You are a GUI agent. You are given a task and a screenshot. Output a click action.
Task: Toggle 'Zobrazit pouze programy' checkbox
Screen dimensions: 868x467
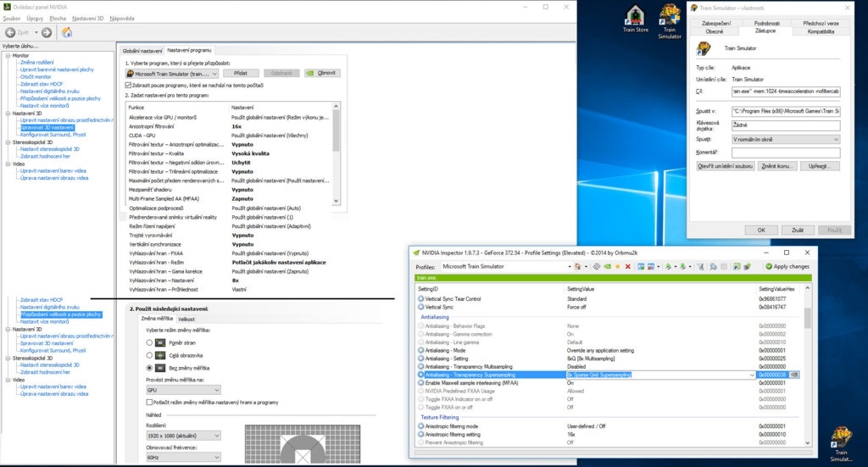click(128, 86)
